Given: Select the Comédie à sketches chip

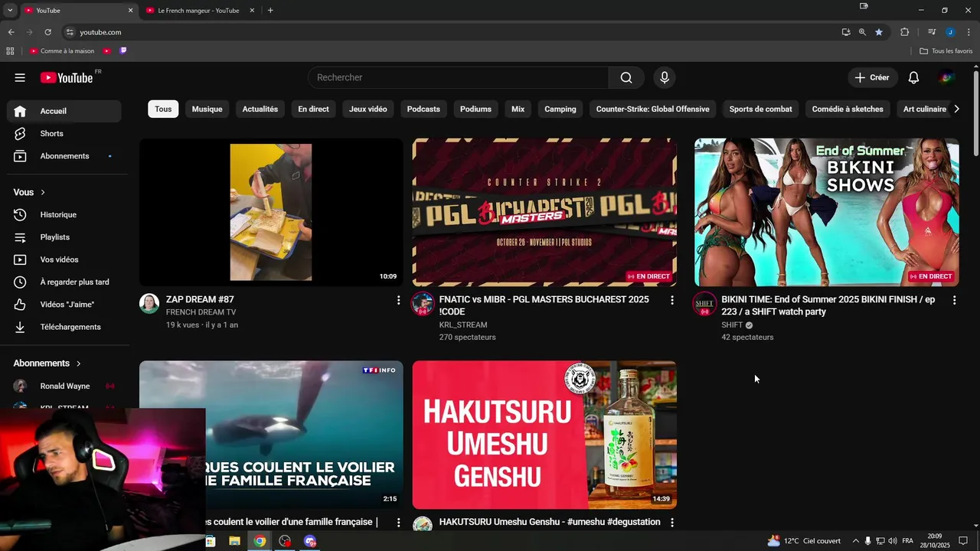Looking at the screenshot, I should [x=848, y=109].
